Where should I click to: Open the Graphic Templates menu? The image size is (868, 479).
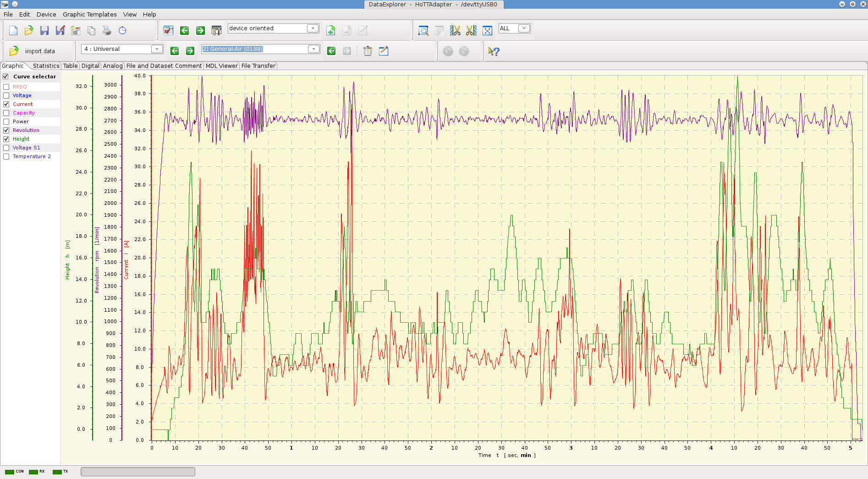coord(89,14)
